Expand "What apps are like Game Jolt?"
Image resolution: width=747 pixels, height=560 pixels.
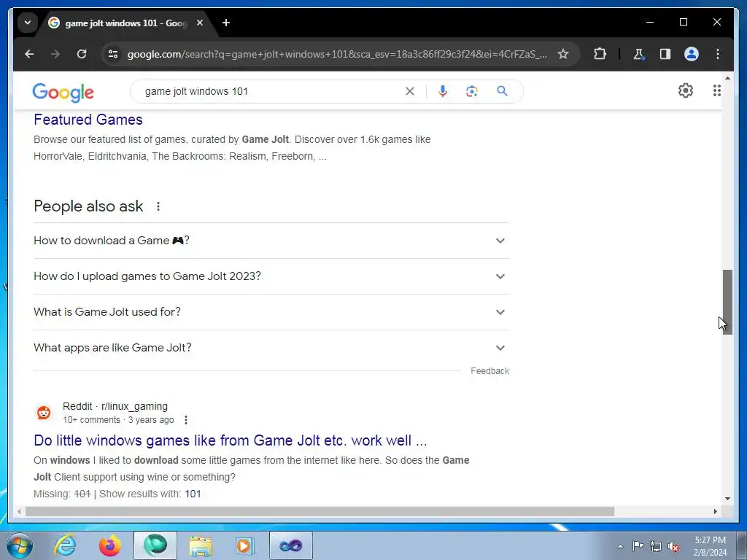coord(271,348)
